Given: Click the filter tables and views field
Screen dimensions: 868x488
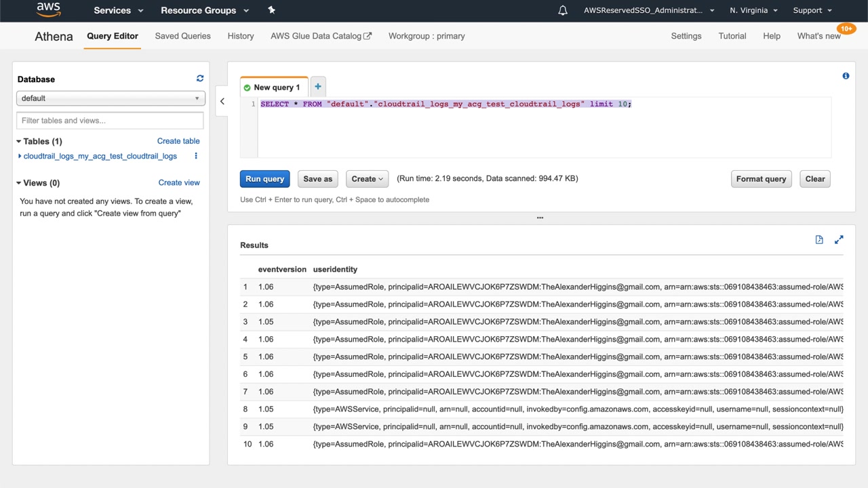Looking at the screenshot, I should click(110, 121).
